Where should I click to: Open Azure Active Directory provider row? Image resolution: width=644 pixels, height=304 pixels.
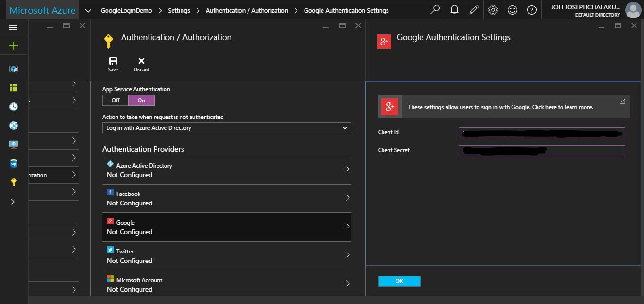pyautogui.click(x=227, y=170)
